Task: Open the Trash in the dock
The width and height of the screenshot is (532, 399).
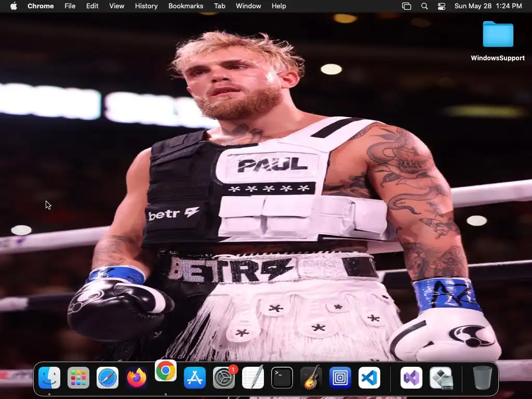Action: 482,378
